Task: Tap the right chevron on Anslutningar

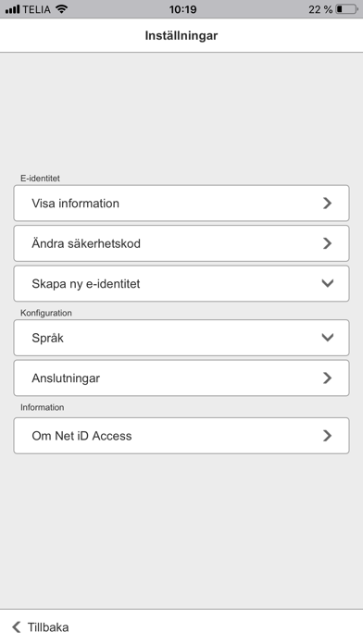Action: pyautogui.click(x=327, y=378)
